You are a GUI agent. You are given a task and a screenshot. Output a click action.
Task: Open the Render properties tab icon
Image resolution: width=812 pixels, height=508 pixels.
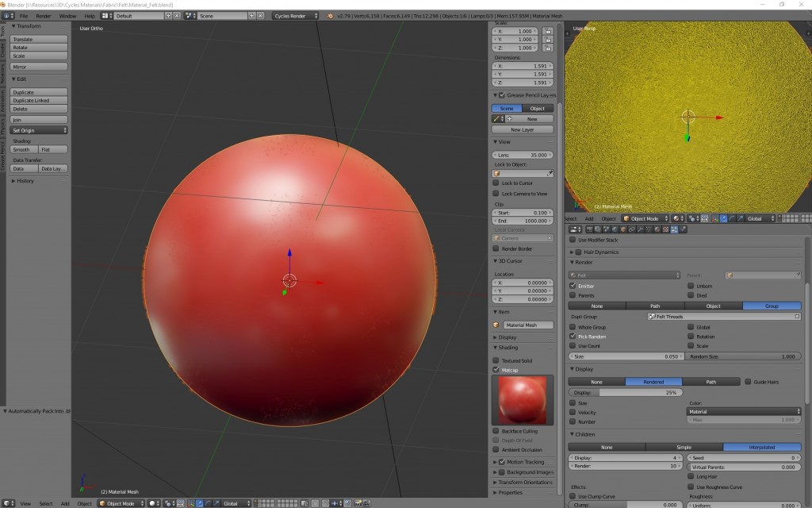(588, 229)
